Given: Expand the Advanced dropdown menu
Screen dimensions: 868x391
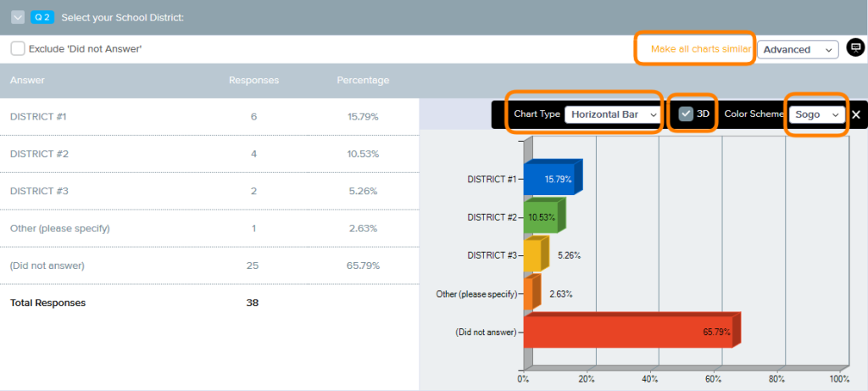Looking at the screenshot, I should pos(798,49).
